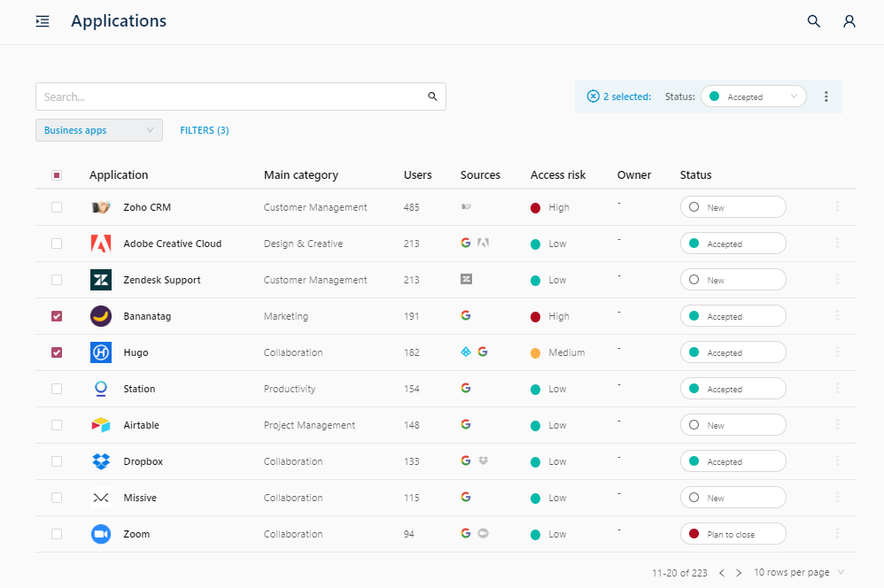Click red High risk dot for Zoho CRM
The image size is (884, 588).
[536, 208]
